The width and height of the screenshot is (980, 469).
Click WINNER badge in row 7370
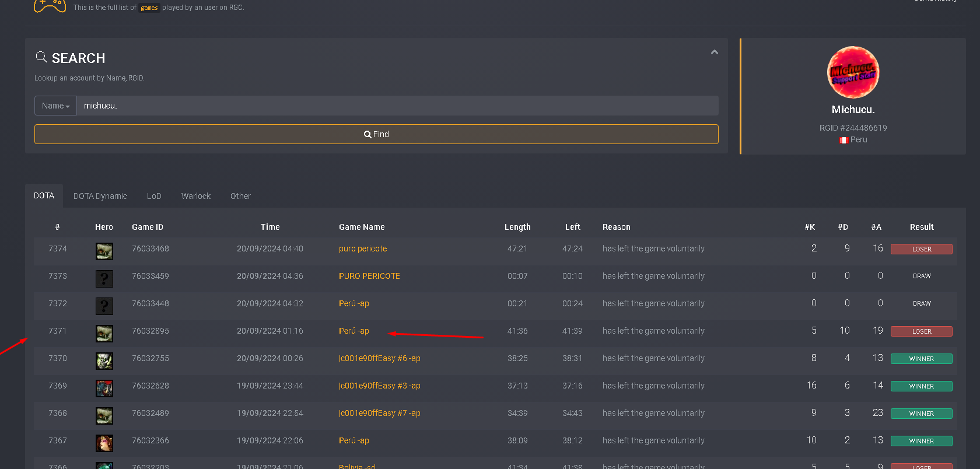click(922, 359)
